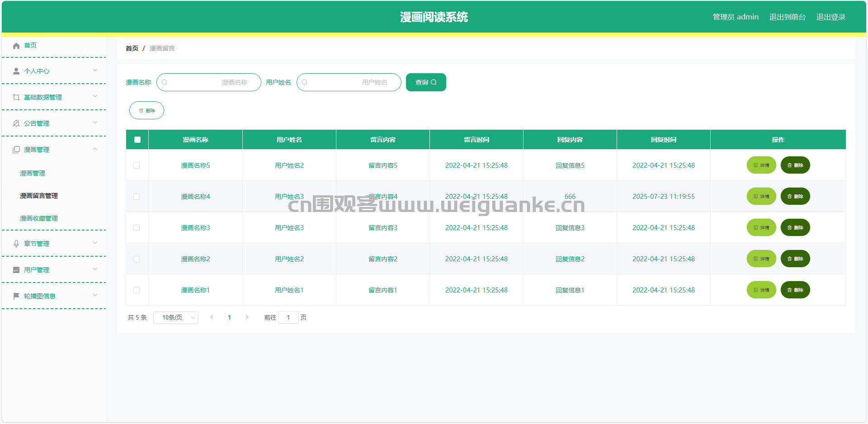The image size is (868, 424).
Task: Click cell 回复信息3
Action: click(x=570, y=228)
